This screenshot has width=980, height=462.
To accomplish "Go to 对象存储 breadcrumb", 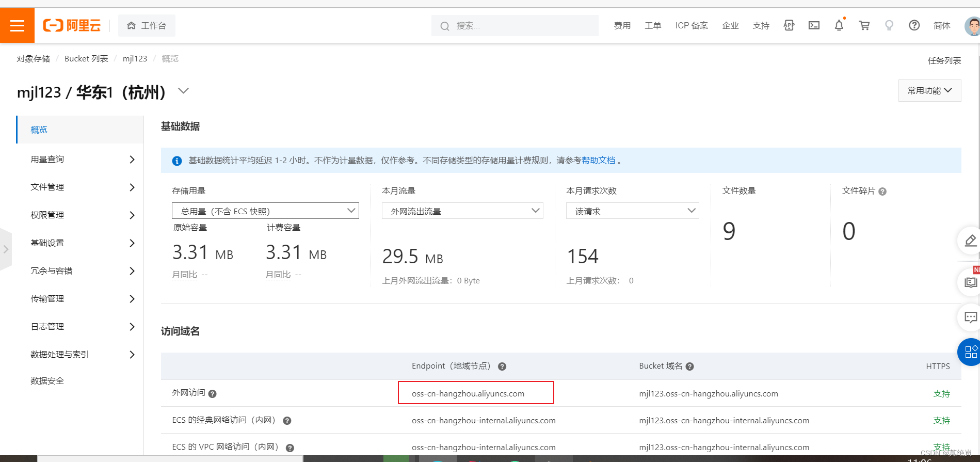I will pyautogui.click(x=34, y=59).
